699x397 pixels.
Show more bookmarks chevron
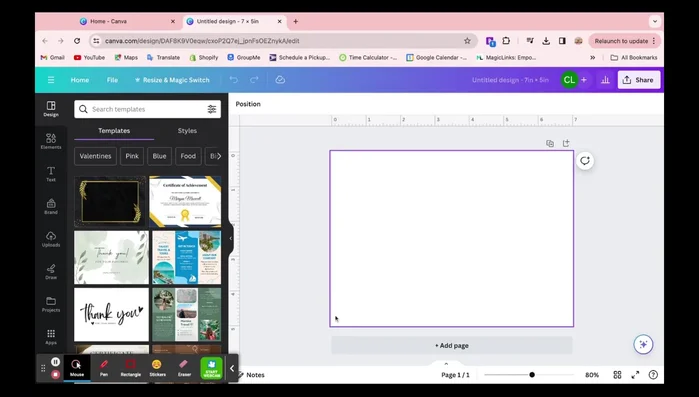click(x=592, y=57)
